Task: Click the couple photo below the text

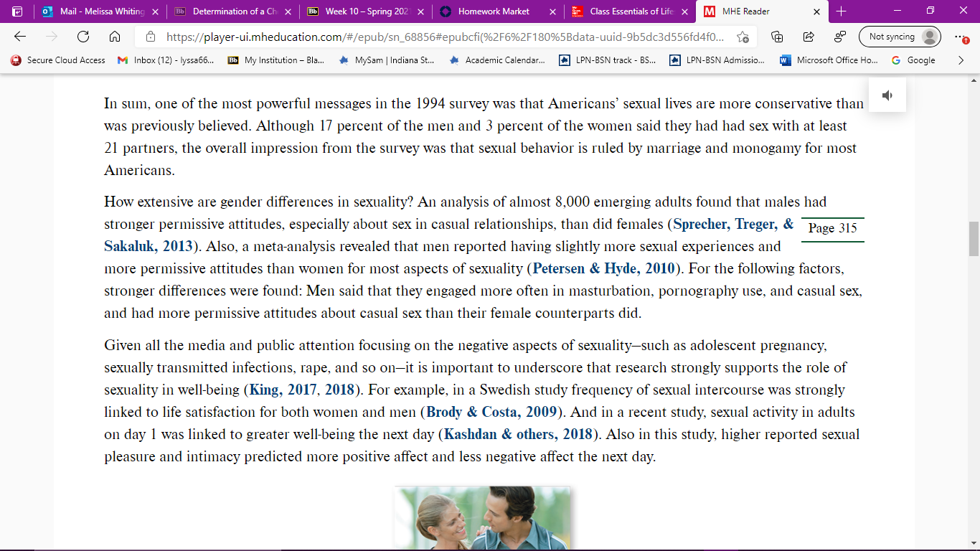Action: click(x=483, y=517)
